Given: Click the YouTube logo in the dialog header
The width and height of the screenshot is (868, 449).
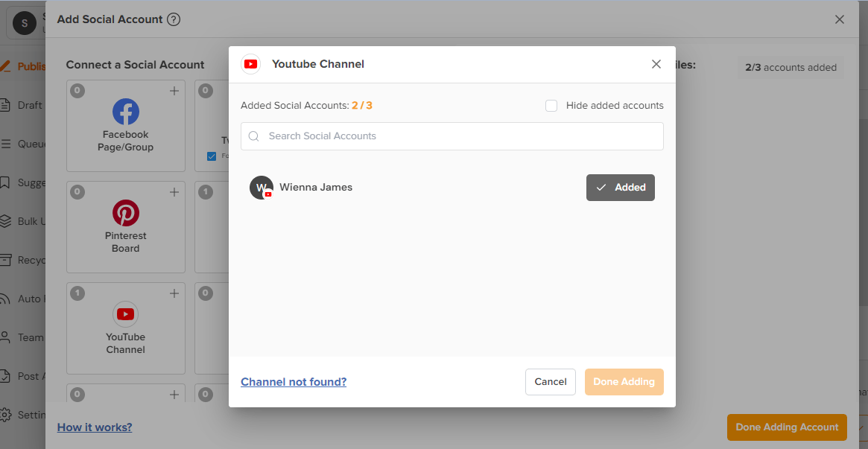Looking at the screenshot, I should (x=251, y=64).
